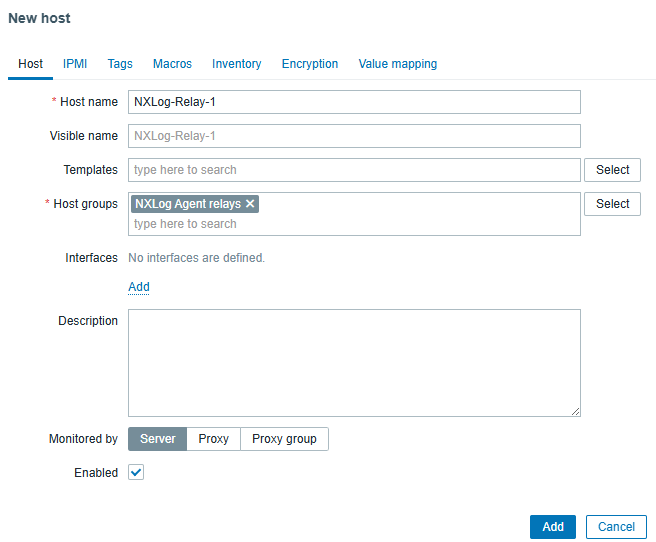Cancel the New host dialog
Screen dimensions: 656x542
pyautogui.click(x=616, y=527)
